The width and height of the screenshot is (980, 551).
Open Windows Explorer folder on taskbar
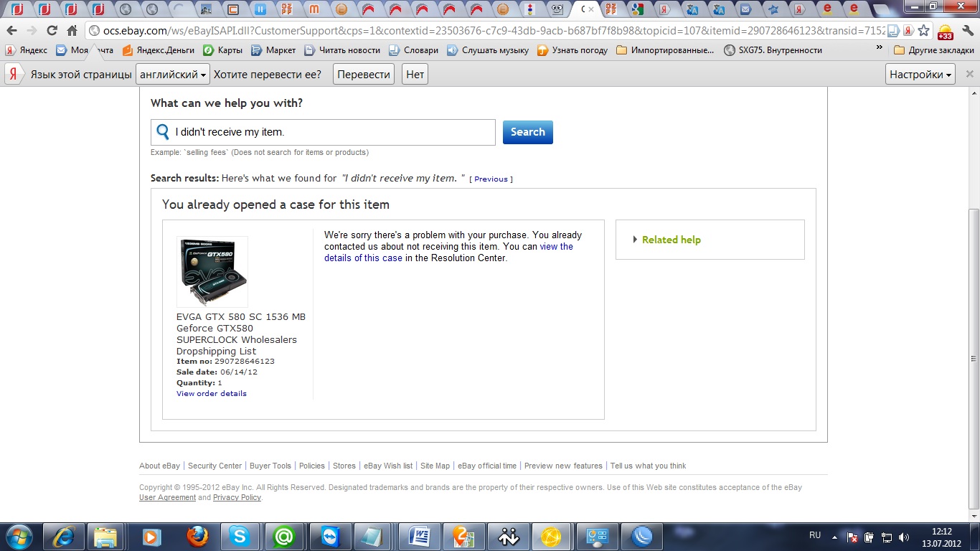point(105,537)
